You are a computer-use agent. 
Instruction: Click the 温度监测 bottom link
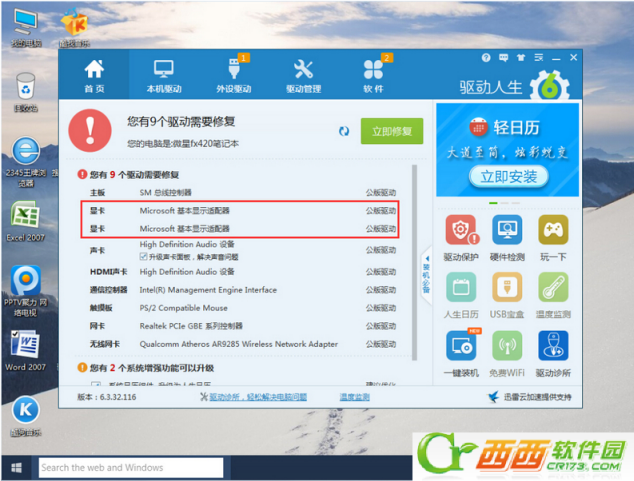pos(355,397)
